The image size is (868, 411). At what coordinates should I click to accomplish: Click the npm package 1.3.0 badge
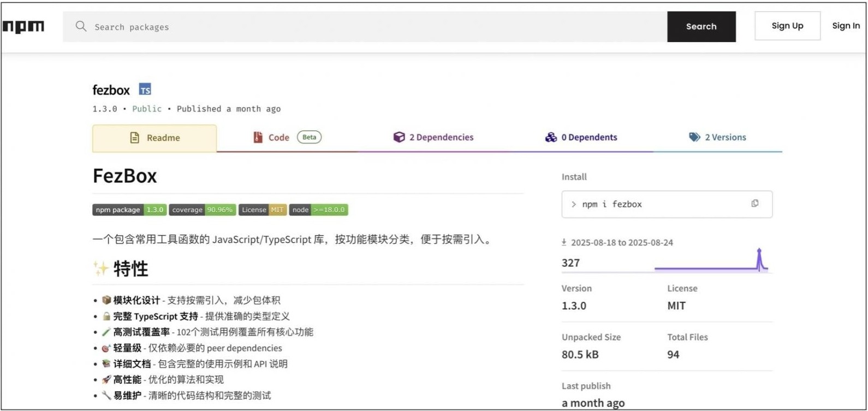[x=129, y=210]
